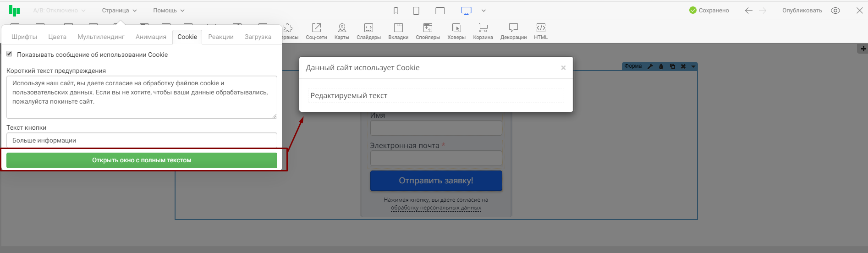Open the Форма wrench settings

[x=650, y=66]
